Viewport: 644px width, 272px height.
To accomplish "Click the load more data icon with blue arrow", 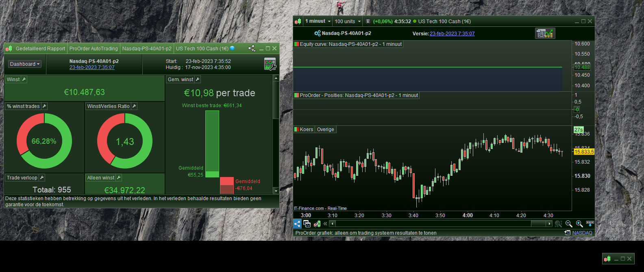I will pyautogui.click(x=590, y=224).
